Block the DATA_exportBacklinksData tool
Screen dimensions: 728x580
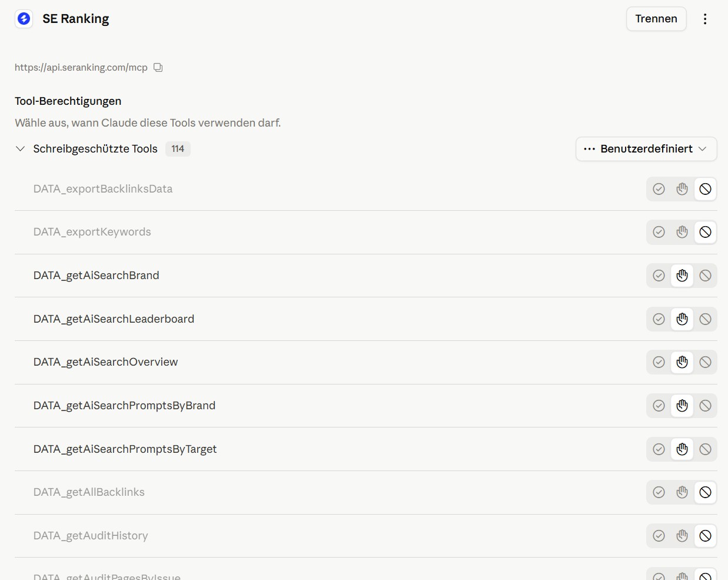[705, 189]
